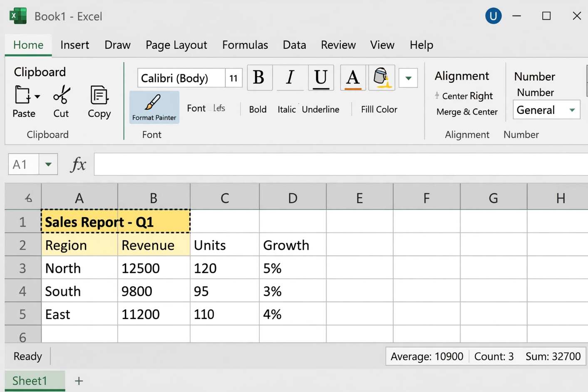The width and height of the screenshot is (588, 392).
Task: Click the fx insert function icon
Action: pyautogui.click(x=78, y=164)
